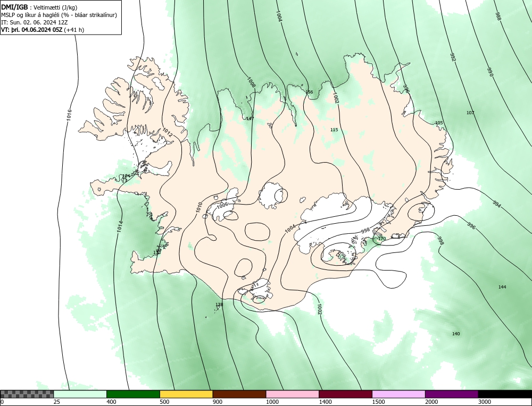Click the legend tick label 2000
The width and height of the screenshot is (532, 406).
click(431, 402)
